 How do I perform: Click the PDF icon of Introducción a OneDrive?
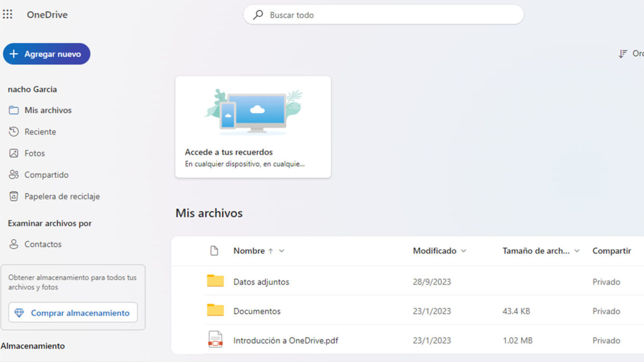(x=215, y=339)
